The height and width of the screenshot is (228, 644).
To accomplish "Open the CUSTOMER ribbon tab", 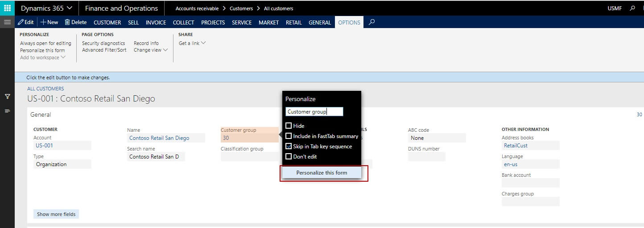I will 107,22.
